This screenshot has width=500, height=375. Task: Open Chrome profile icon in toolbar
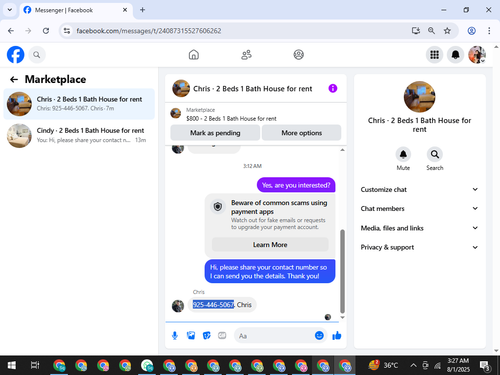click(471, 31)
